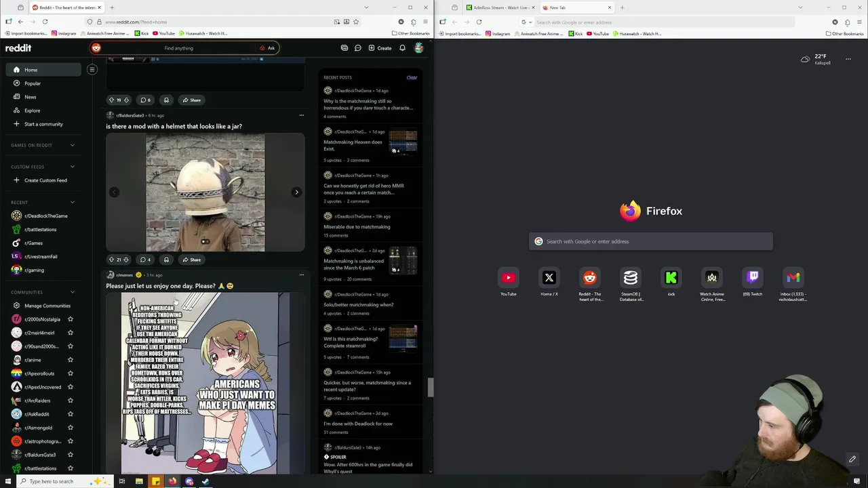This screenshot has width=868, height=488.
Task: Toggle favorite star for r/Asmongold
Action: 71,428
